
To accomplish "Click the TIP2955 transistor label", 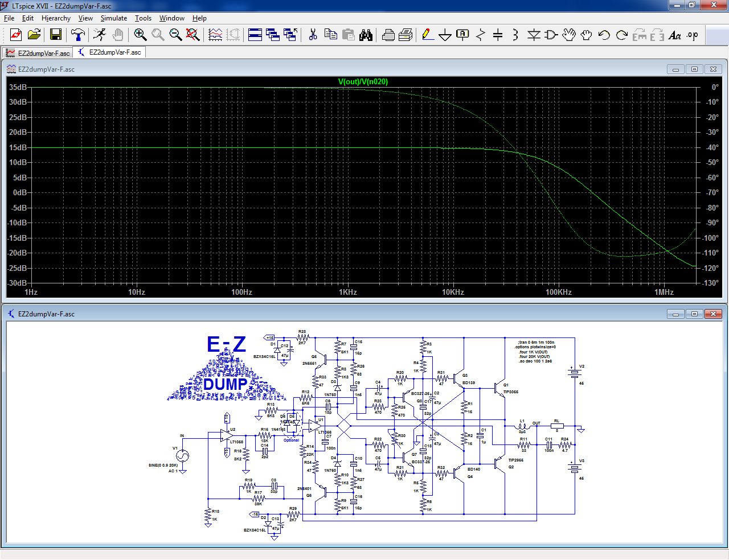I will pos(515,460).
